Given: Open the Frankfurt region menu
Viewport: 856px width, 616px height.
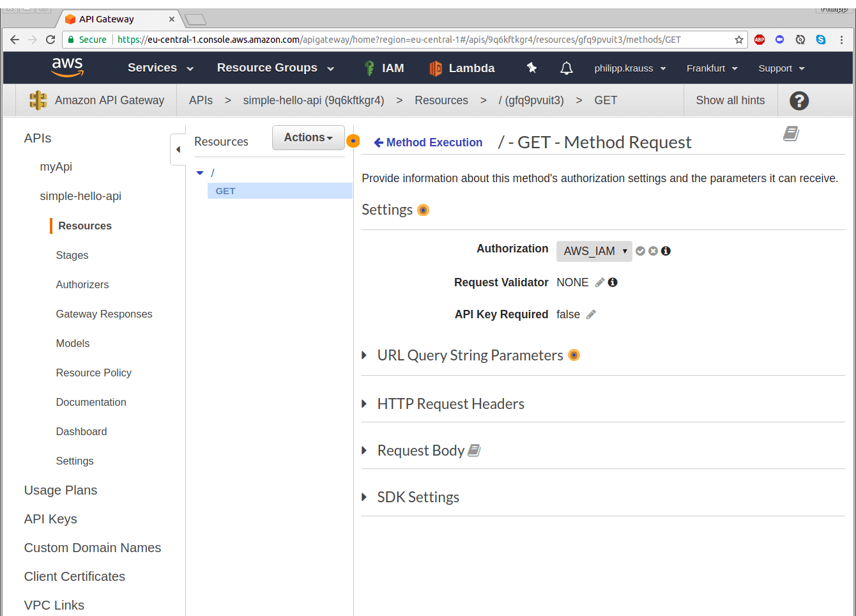Looking at the screenshot, I should [711, 68].
